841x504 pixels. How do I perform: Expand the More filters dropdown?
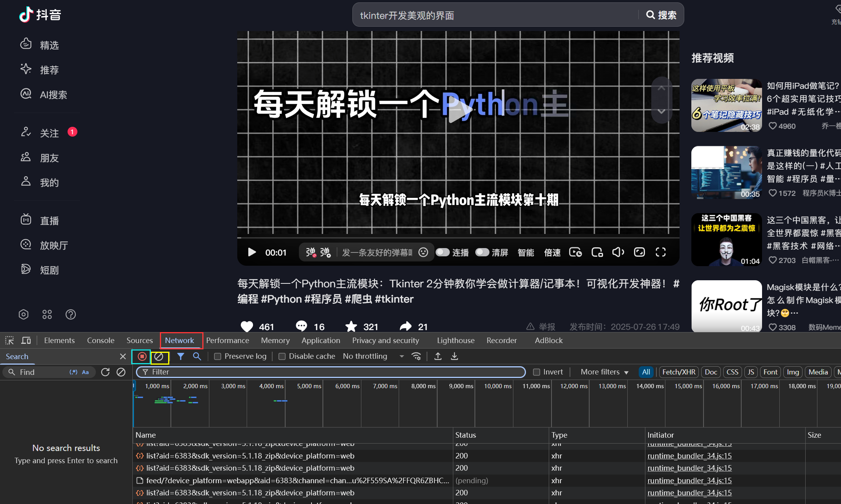pos(605,372)
